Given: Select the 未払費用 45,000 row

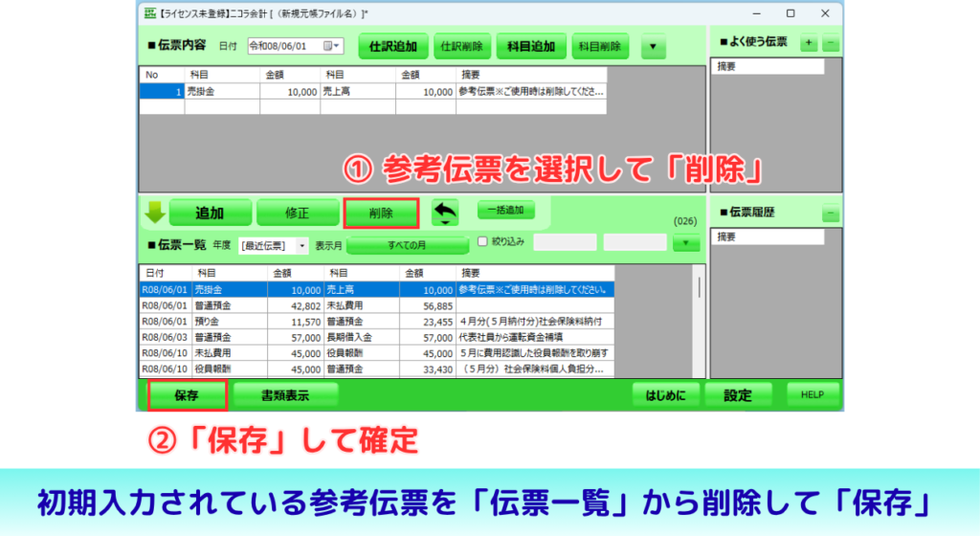Looking at the screenshot, I should (377, 353).
